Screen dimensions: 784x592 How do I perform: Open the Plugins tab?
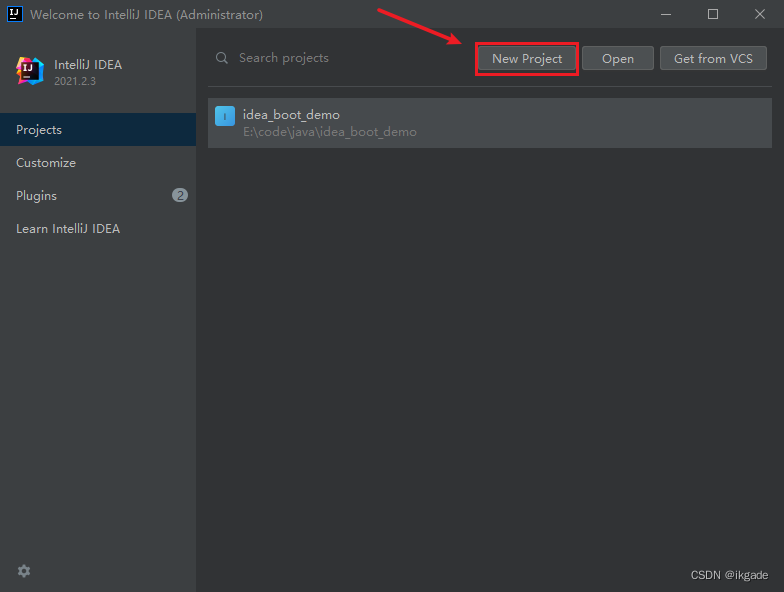tap(98, 196)
